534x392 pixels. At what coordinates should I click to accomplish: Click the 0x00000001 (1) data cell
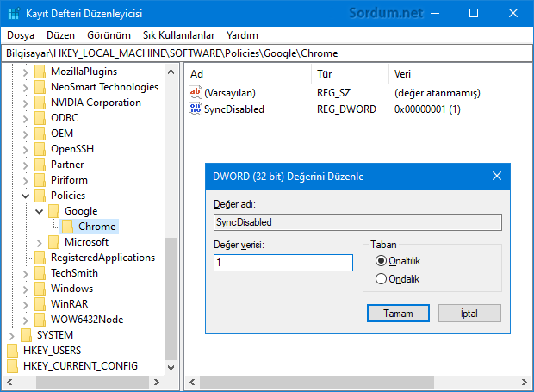[x=427, y=109]
